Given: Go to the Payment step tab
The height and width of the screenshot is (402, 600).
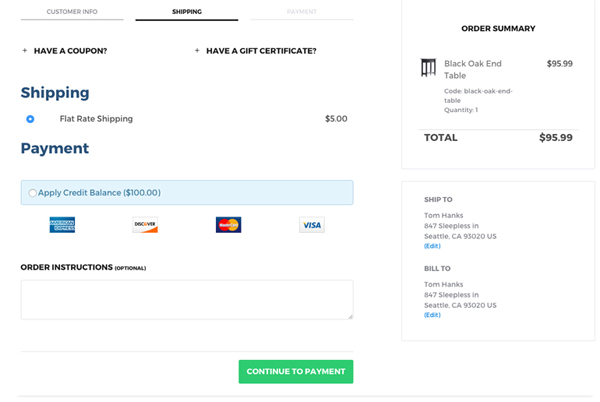Looking at the screenshot, I should point(301,12).
